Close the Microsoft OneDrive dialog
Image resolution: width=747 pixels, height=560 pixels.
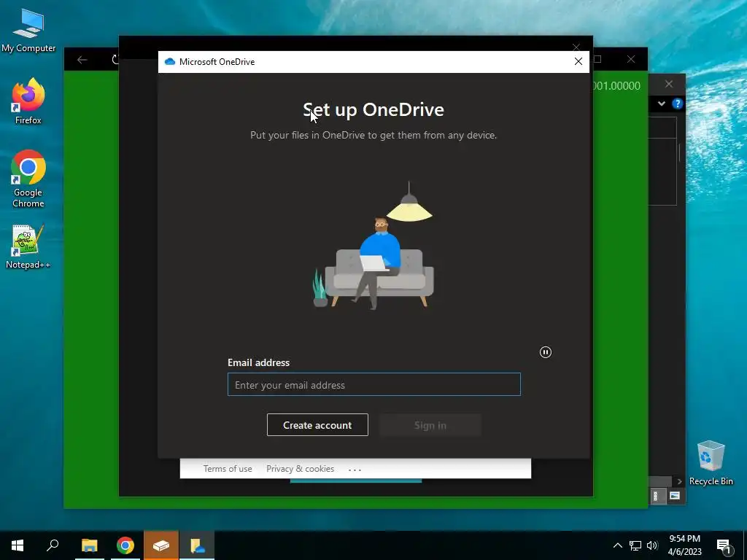pyautogui.click(x=578, y=61)
